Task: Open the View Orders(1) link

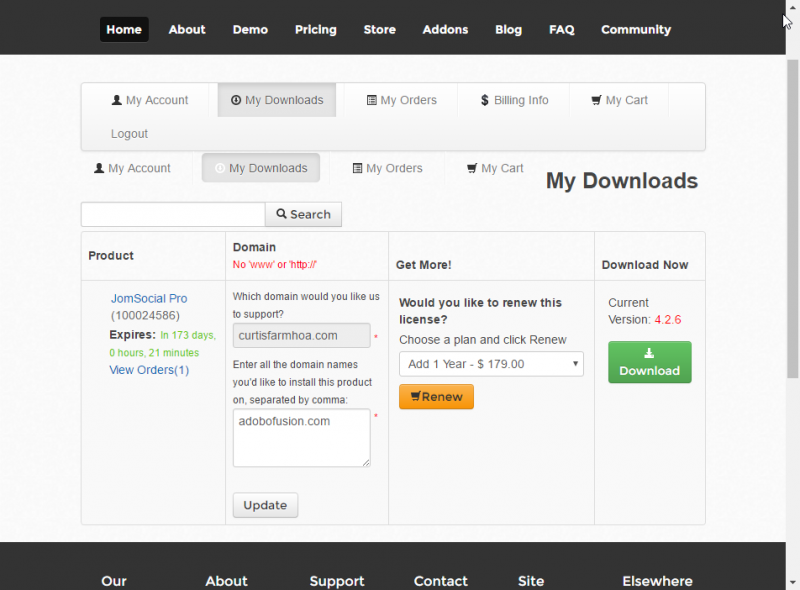Action: tap(149, 370)
